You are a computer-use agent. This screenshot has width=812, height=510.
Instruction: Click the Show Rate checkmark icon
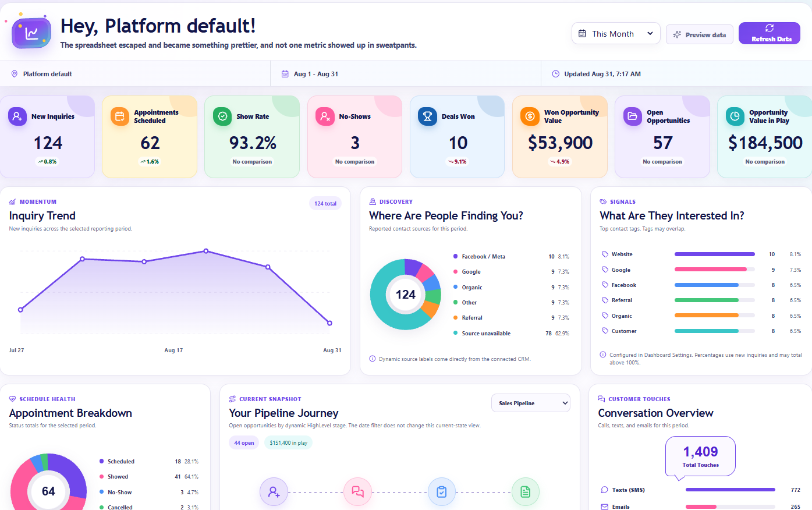coord(222,116)
